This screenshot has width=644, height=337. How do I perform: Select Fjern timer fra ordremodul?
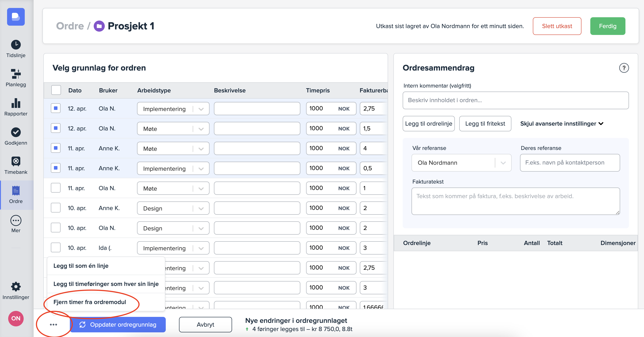(90, 302)
